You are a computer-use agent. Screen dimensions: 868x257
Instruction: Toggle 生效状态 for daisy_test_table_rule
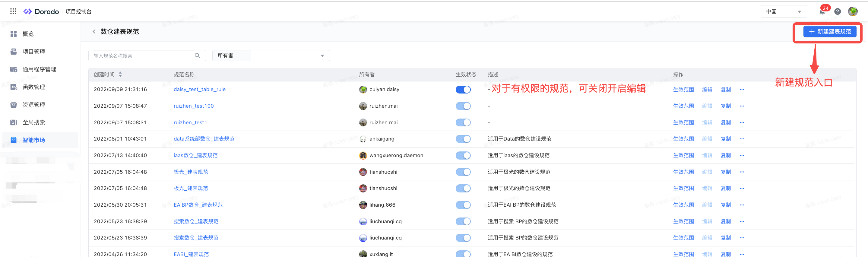[x=463, y=90]
